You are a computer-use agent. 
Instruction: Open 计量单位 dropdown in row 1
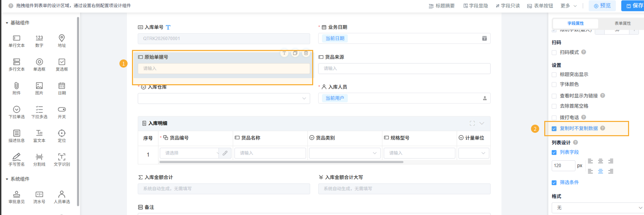474,153
